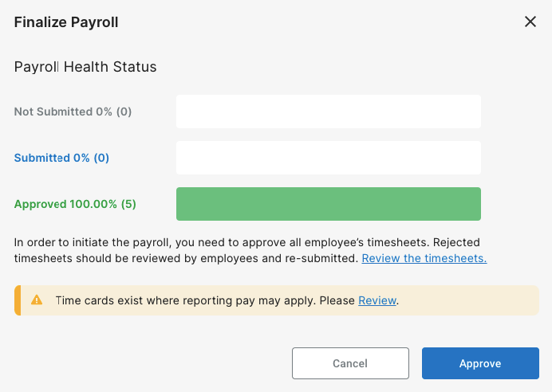Click the re-submitted text before timesheets link
The width and height of the screenshot is (552, 392).
321,258
